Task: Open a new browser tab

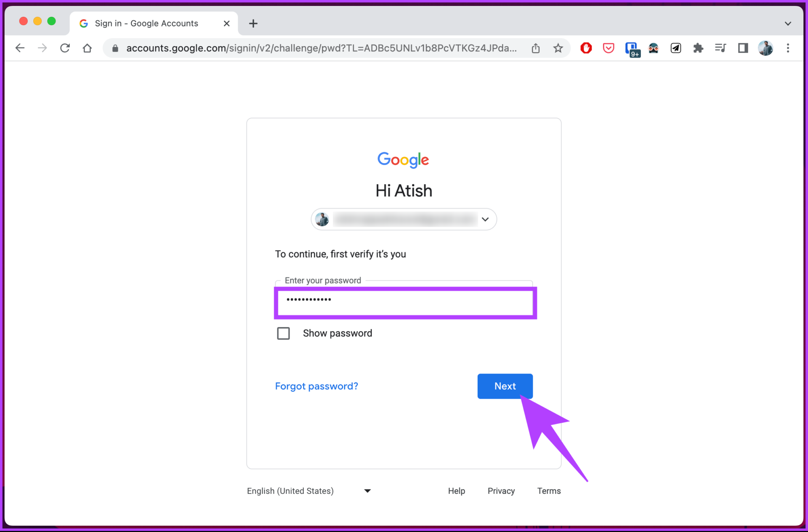Action: coord(253,24)
